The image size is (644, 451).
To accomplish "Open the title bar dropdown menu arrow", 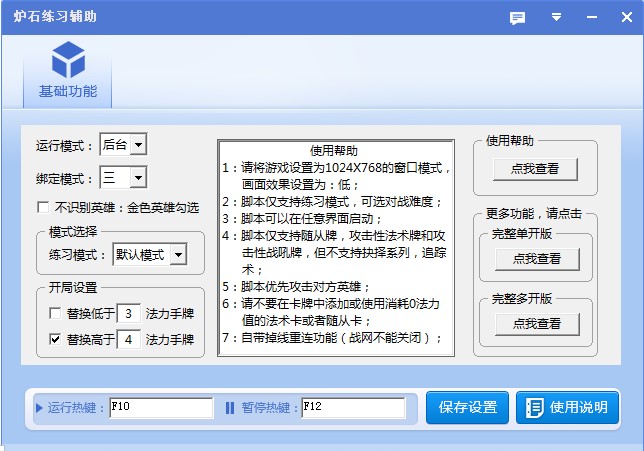I will [556, 17].
